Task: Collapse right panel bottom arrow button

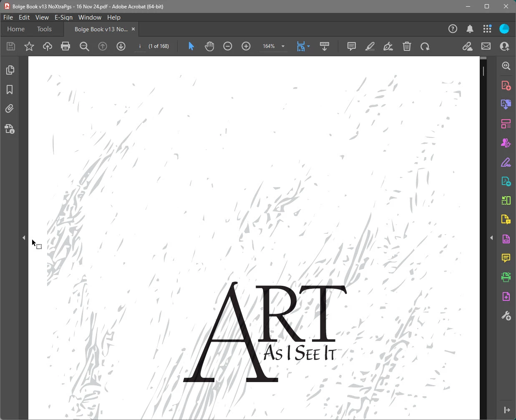Action: tap(506, 410)
